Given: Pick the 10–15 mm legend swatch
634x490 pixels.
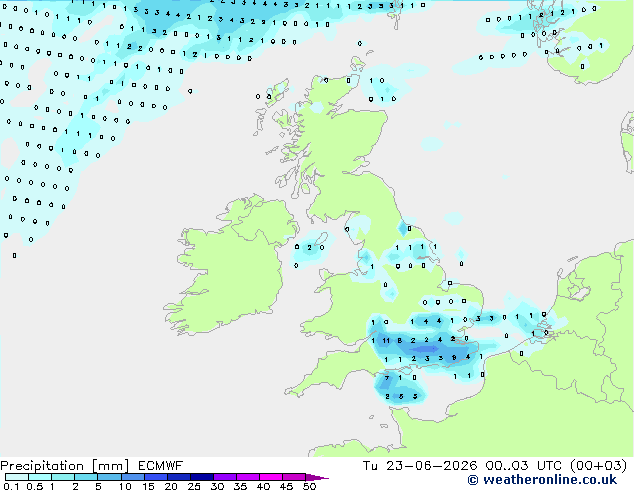Looking at the screenshot, I should coord(132,477).
